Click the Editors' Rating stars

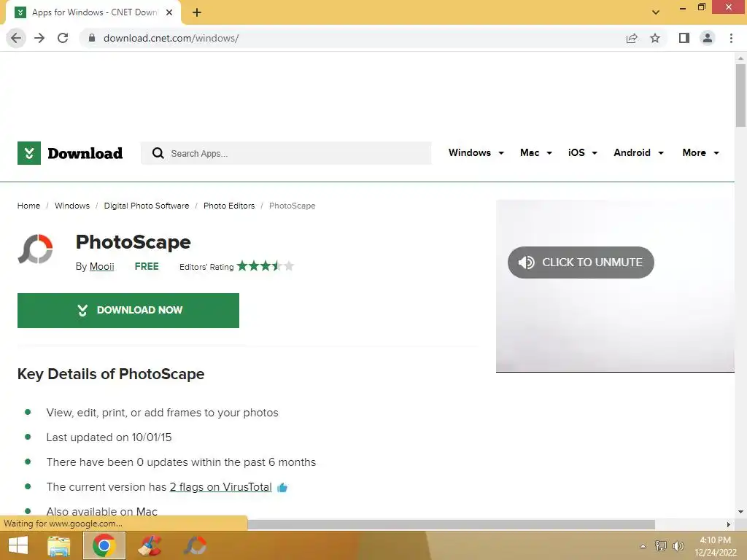coord(266,265)
